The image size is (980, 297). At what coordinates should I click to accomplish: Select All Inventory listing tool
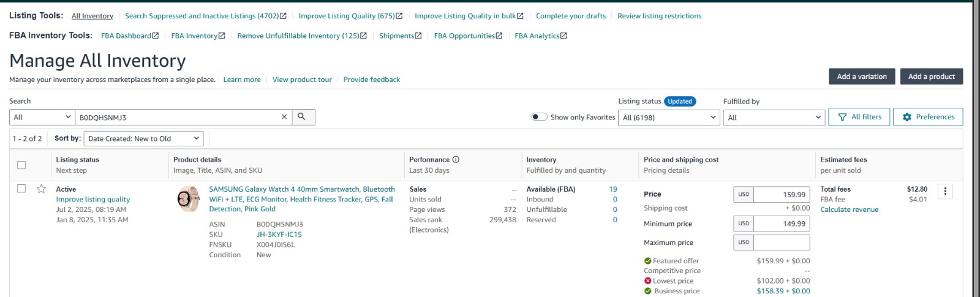click(x=92, y=16)
